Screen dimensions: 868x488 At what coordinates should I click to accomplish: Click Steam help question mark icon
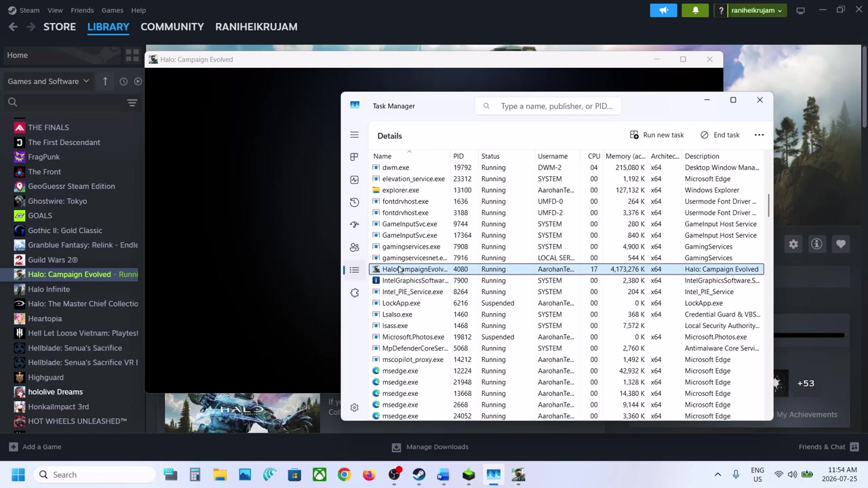[x=721, y=10]
